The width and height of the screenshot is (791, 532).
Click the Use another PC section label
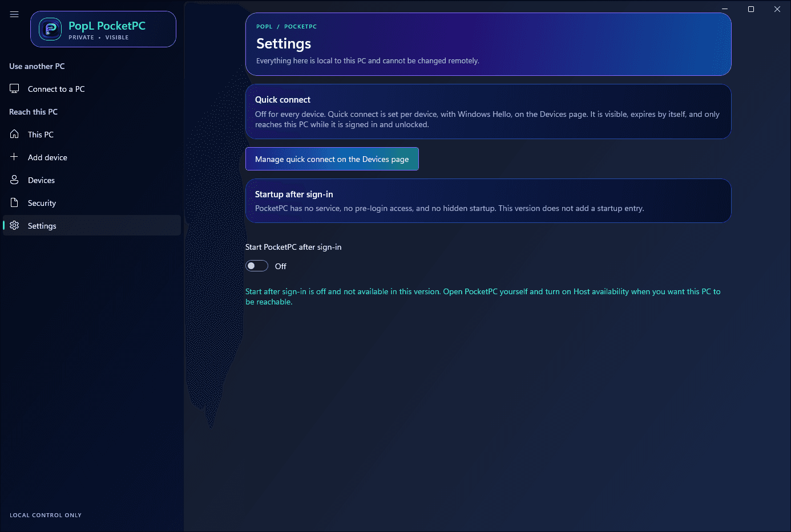[37, 66]
